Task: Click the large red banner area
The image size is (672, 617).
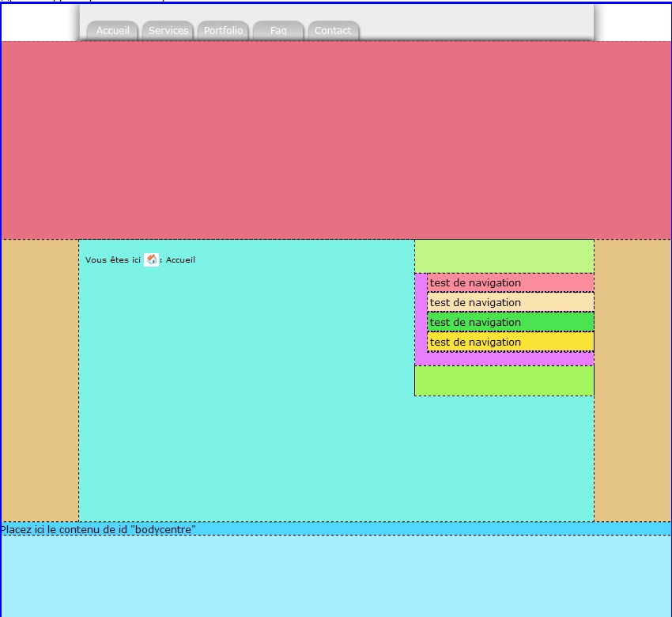Action: click(x=336, y=140)
